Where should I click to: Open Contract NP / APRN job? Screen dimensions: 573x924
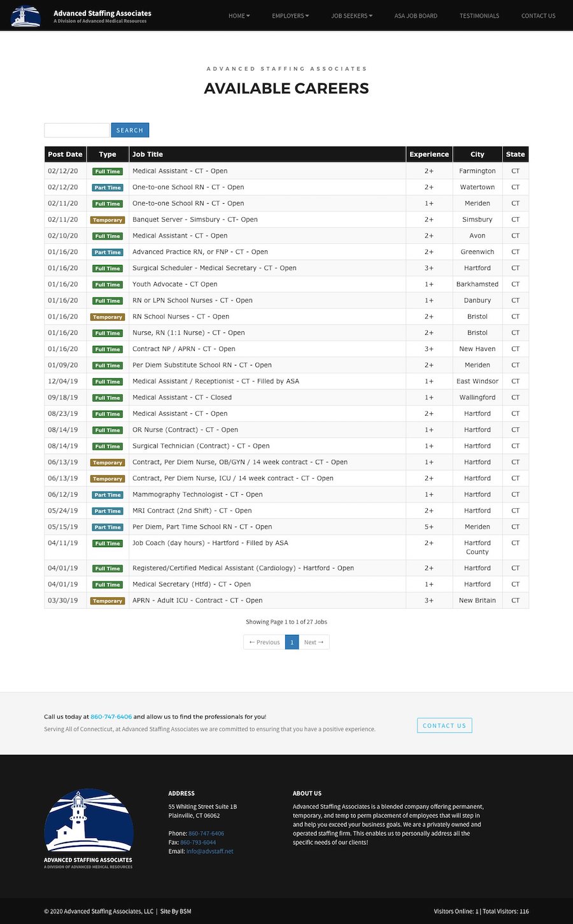pos(184,349)
